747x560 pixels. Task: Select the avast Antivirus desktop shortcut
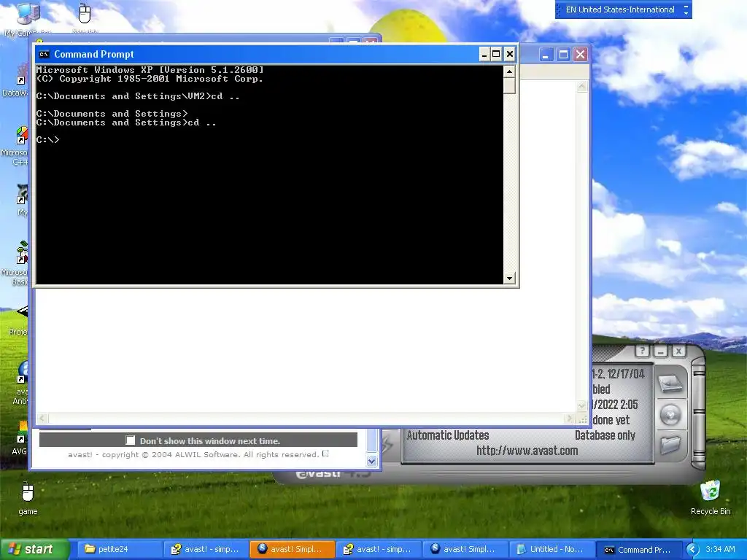coord(21,384)
